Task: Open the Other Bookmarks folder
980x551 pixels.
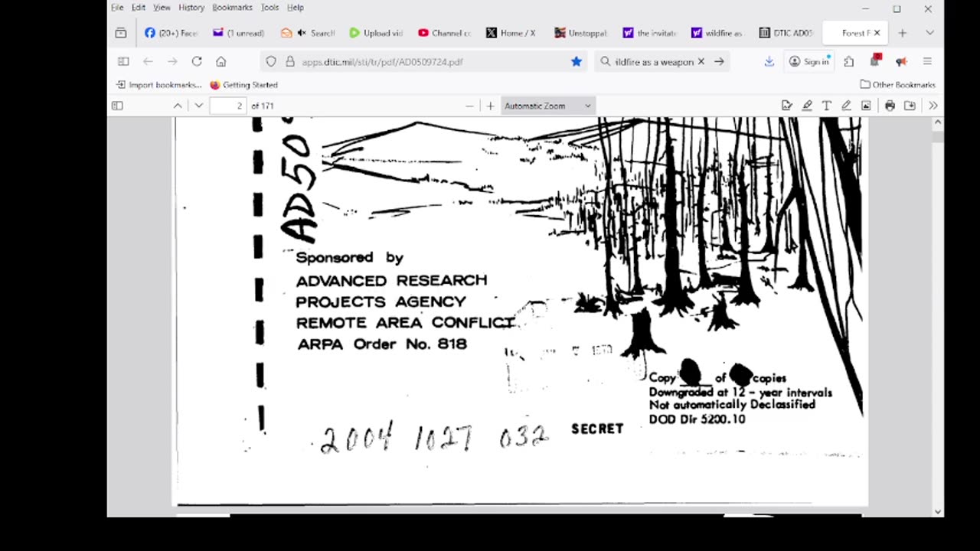Action: click(x=898, y=85)
